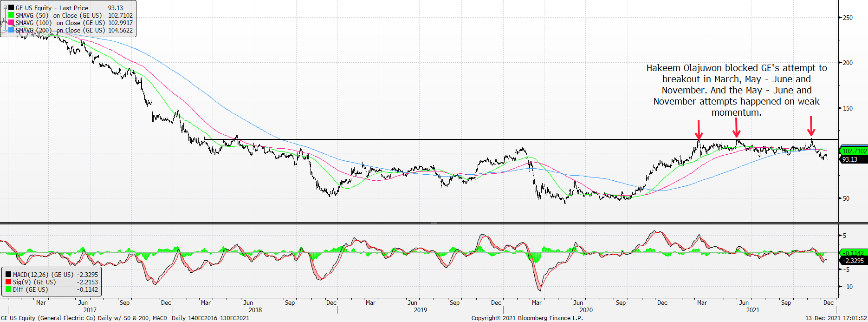This screenshot has height=322, width=868.
Task: Click the Copyright 2021 Bloomberg Finance L.P. text
Action: tap(527, 318)
